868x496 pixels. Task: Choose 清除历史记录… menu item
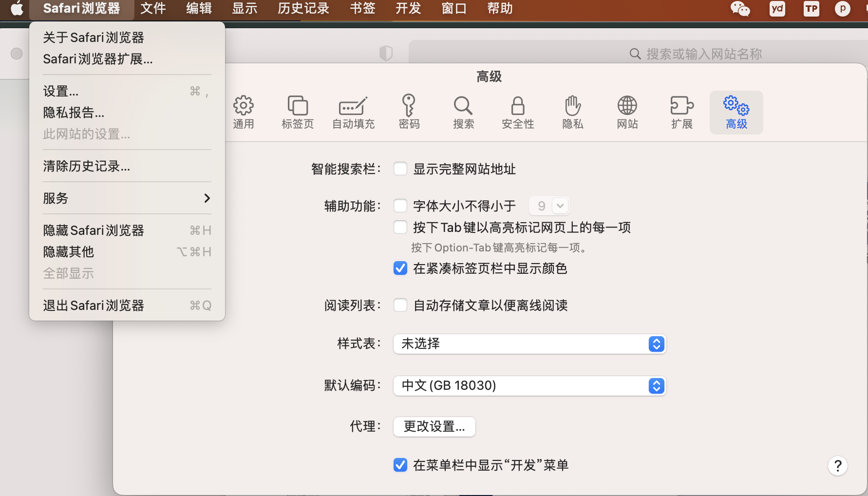tap(127, 166)
